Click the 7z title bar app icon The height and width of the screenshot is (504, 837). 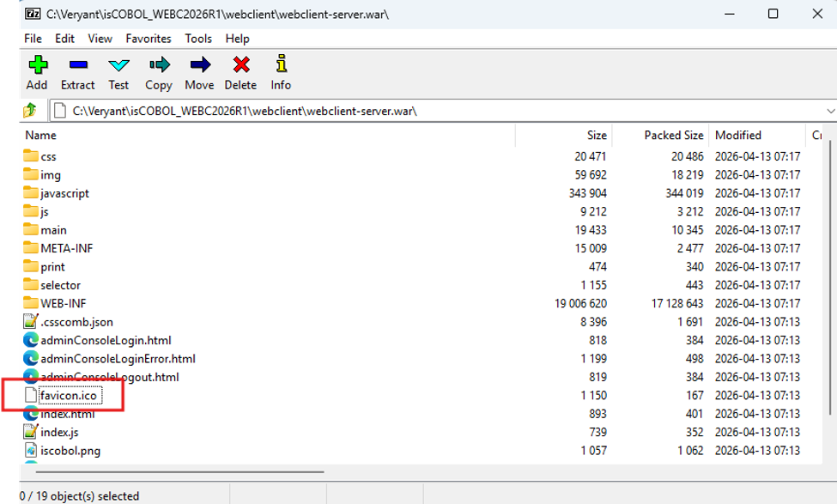(33, 14)
